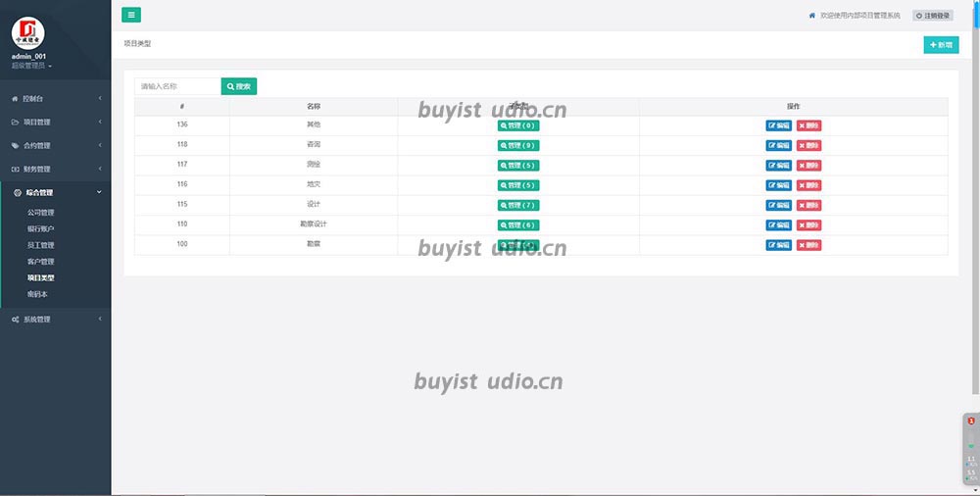Screen dimensions: 980x496
Task: Open the 超级管理员 user dropdown
Action: coord(31,66)
